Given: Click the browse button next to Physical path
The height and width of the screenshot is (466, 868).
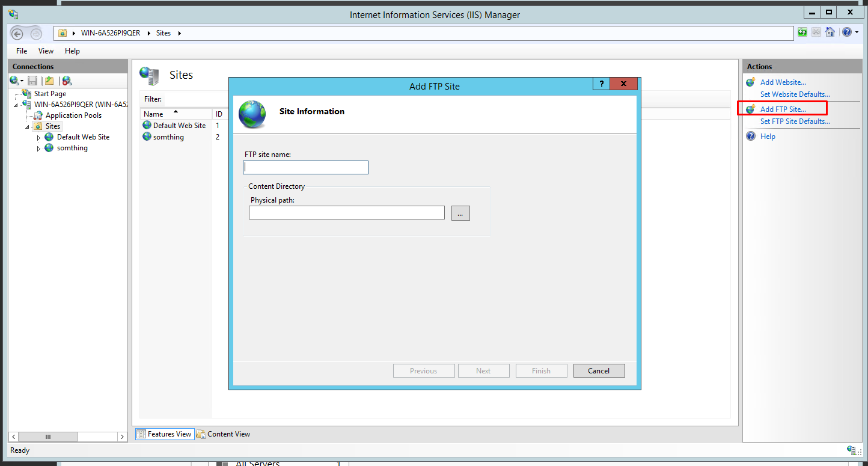Looking at the screenshot, I should click(460, 213).
